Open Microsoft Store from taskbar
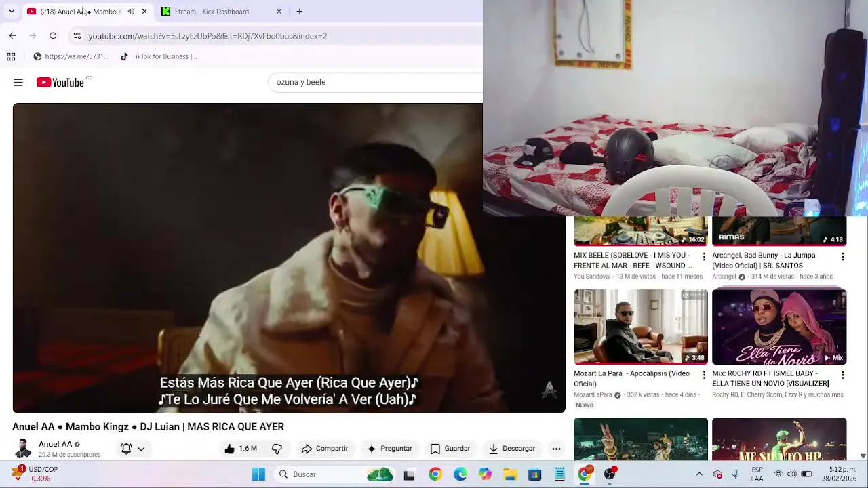 click(x=534, y=474)
